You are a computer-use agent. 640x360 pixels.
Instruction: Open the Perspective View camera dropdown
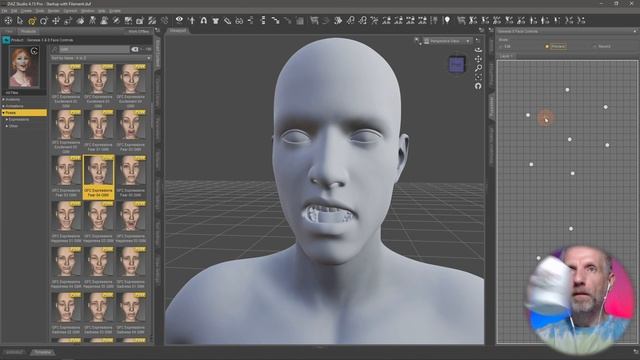[x=447, y=41]
